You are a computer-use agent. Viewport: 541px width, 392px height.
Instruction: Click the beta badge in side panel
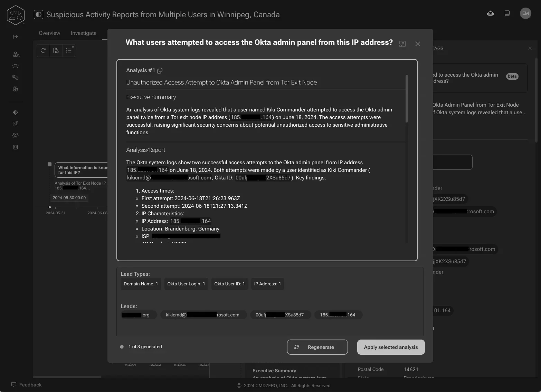(512, 76)
